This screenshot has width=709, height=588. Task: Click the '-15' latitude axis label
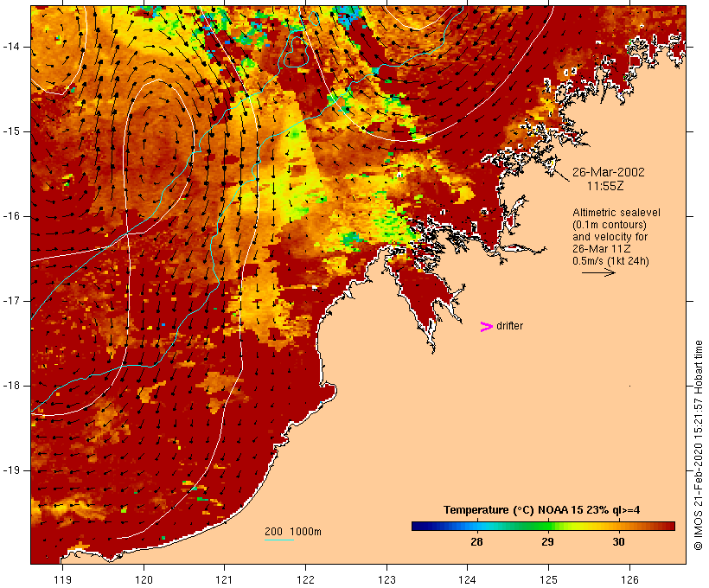pyautogui.click(x=11, y=131)
